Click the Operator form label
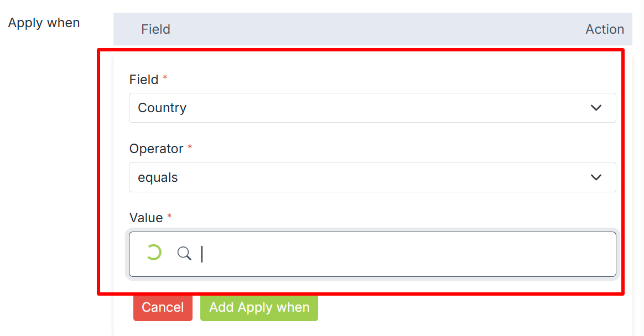The width and height of the screenshot is (644, 336). point(157,149)
